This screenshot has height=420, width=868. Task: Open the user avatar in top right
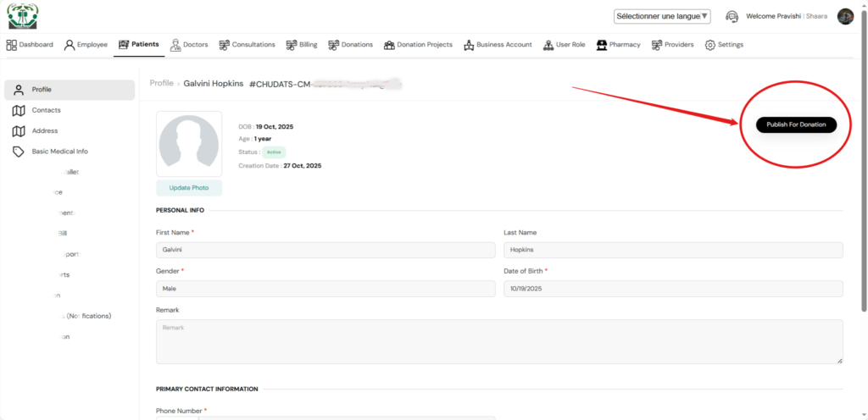845,16
